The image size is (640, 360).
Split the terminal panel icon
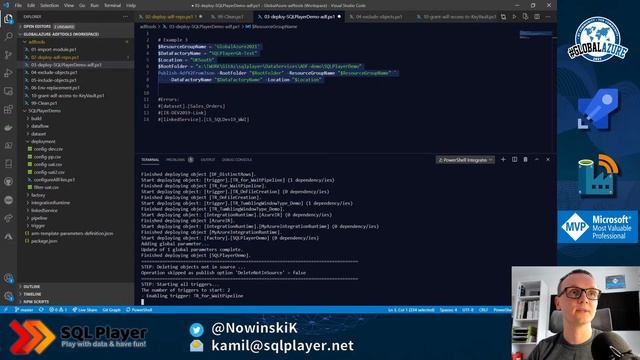tap(514, 160)
